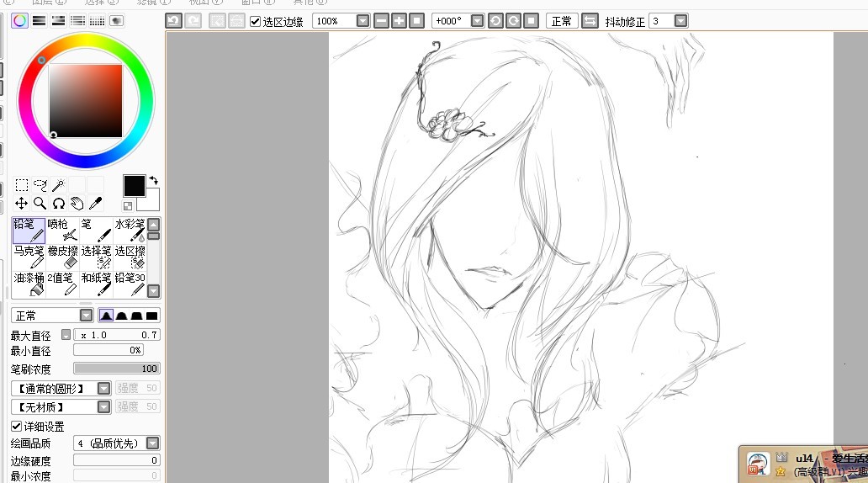
Task: Open the 绘画品质 quality dropdown
Action: (152, 443)
